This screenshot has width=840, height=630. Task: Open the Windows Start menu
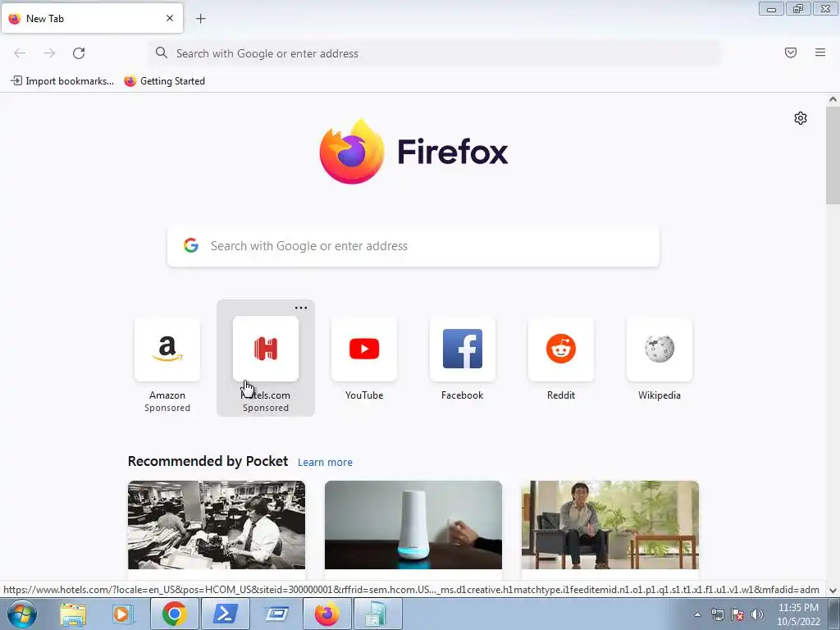pos(22,614)
